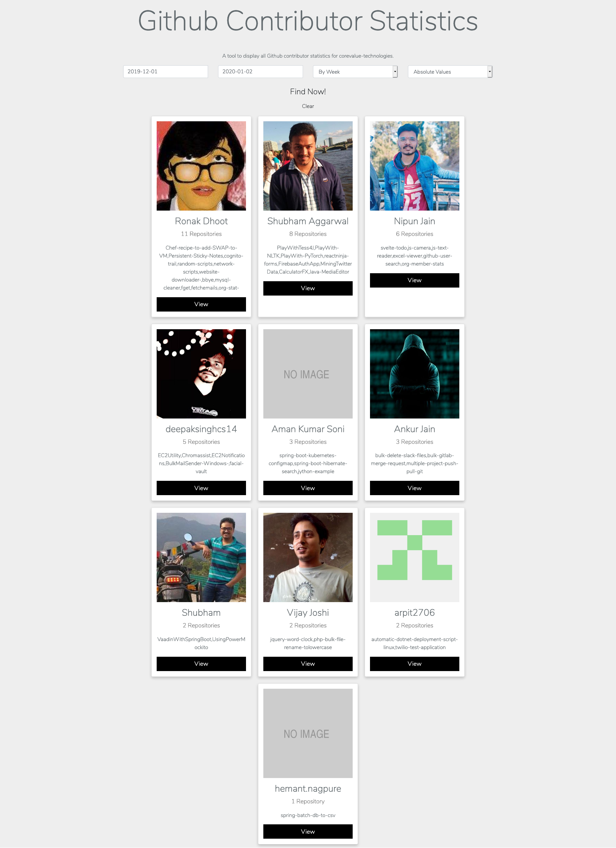Click View button under hemant.nagpure
Viewport: 616px width, 848px height.
pyautogui.click(x=308, y=832)
